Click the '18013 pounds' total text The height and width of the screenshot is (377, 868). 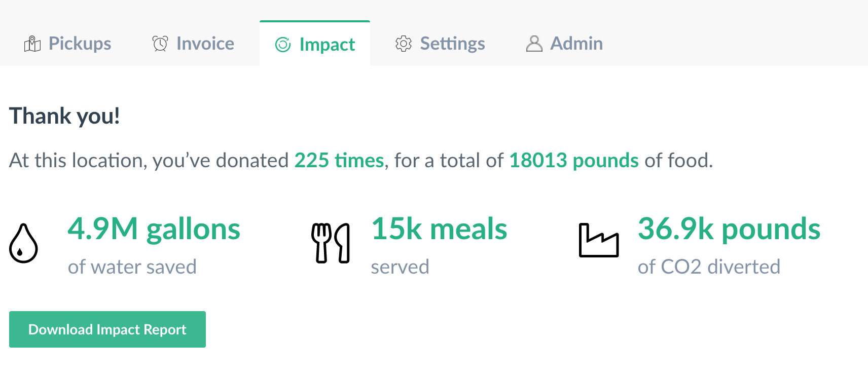[x=573, y=161]
